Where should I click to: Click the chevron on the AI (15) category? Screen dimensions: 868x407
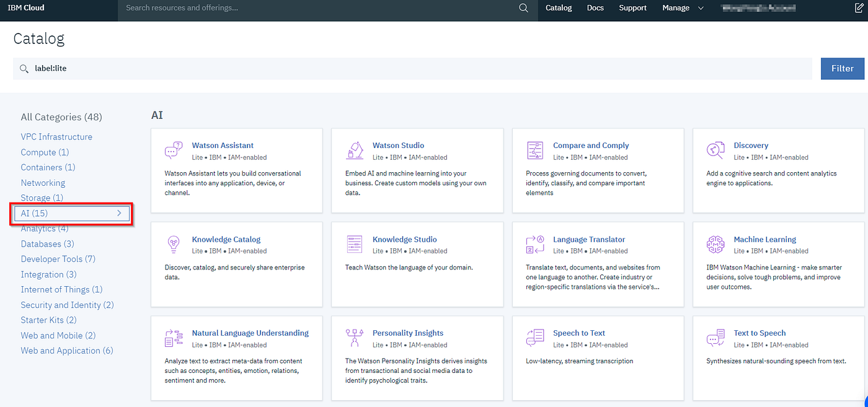(119, 213)
